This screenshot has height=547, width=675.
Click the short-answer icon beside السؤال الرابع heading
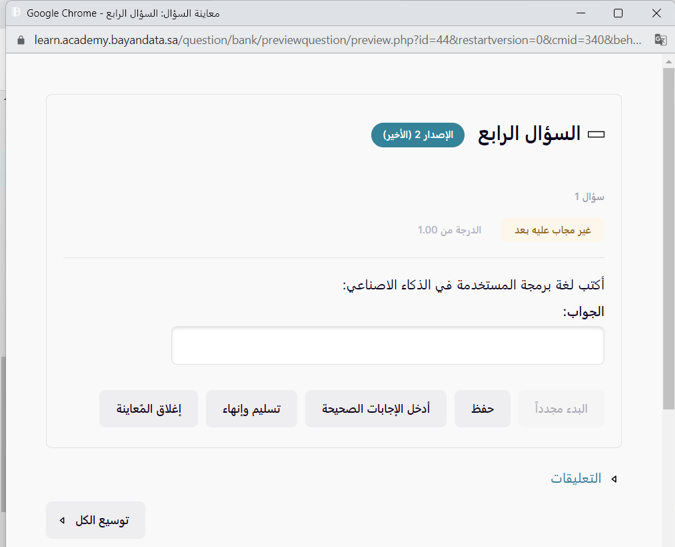click(596, 135)
